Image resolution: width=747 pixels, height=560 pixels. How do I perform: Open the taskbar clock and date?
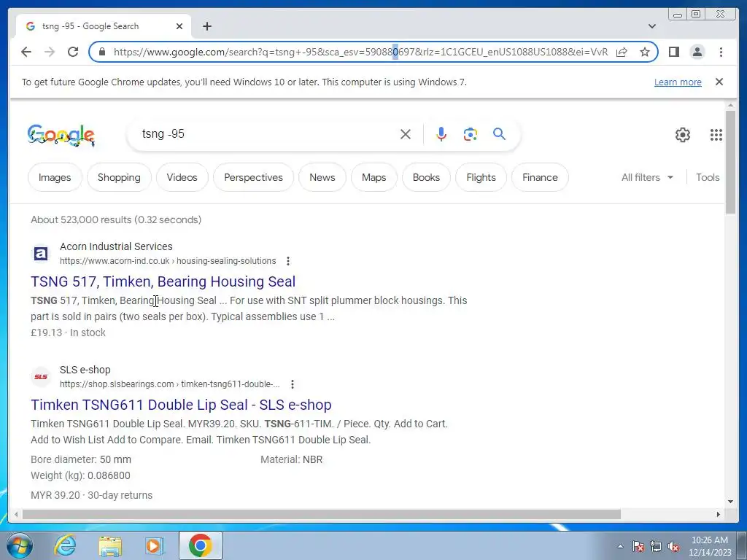point(709,546)
